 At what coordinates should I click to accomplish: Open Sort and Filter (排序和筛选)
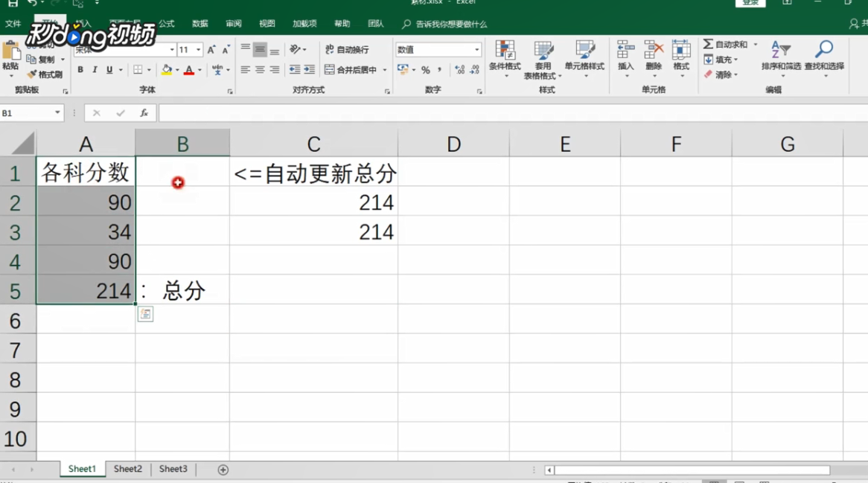(781, 57)
